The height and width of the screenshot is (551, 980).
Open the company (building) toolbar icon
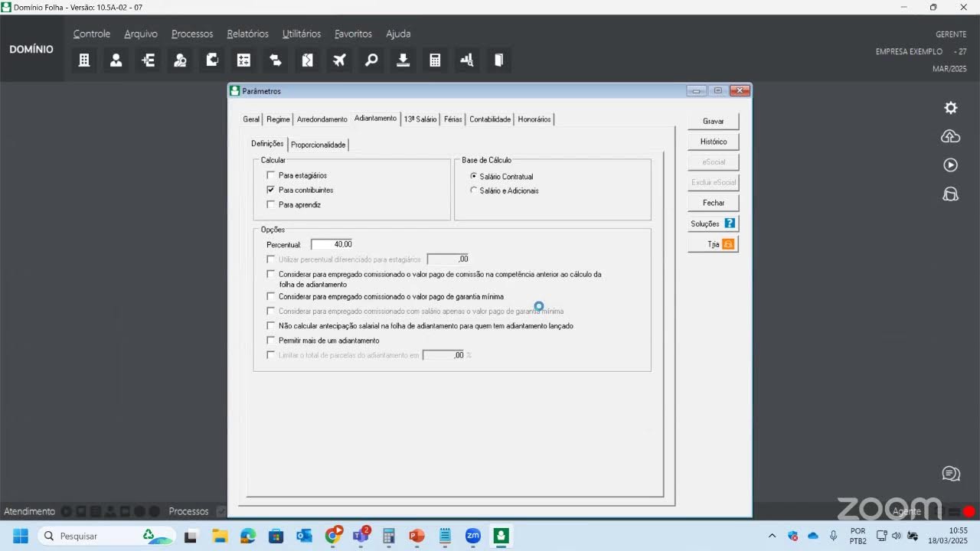point(84,60)
